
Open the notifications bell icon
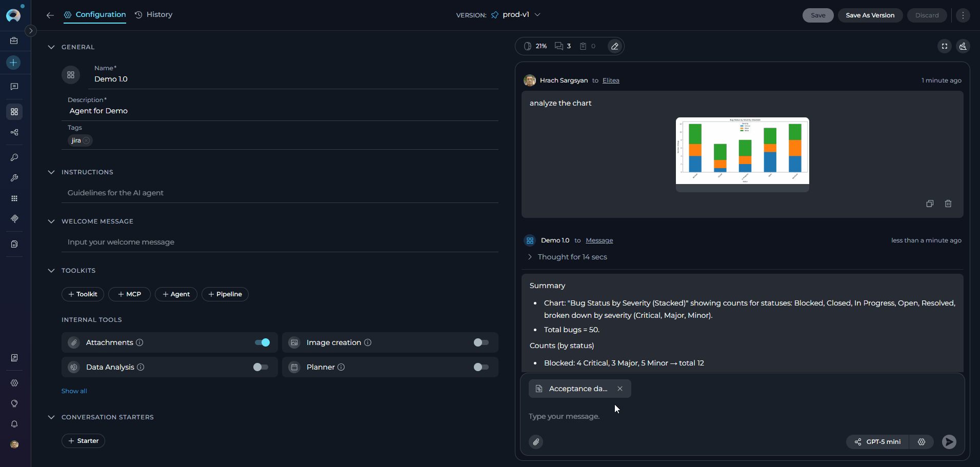pyautogui.click(x=14, y=424)
